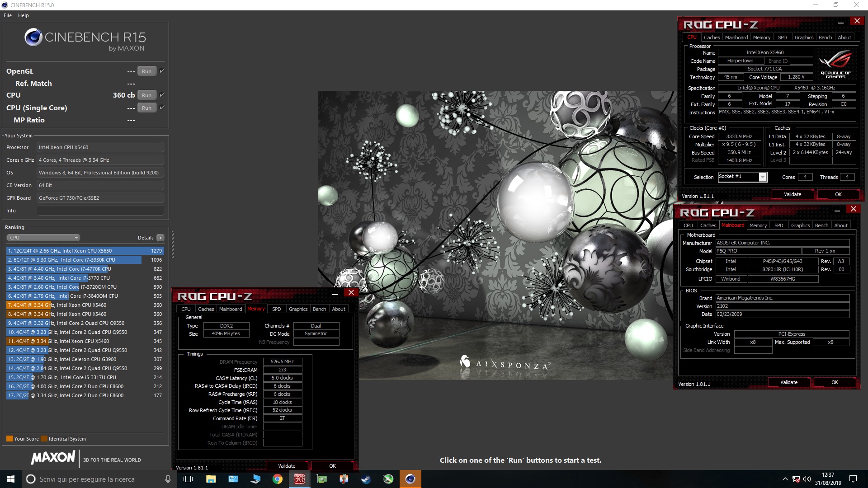
Task: Click the green globe taskbar icon
Action: pos(388,479)
